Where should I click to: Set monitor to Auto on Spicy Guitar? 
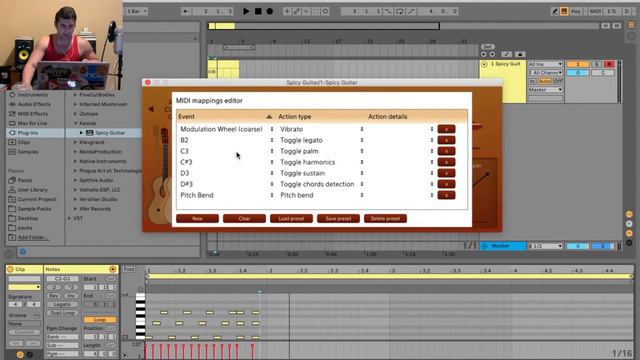(545, 81)
